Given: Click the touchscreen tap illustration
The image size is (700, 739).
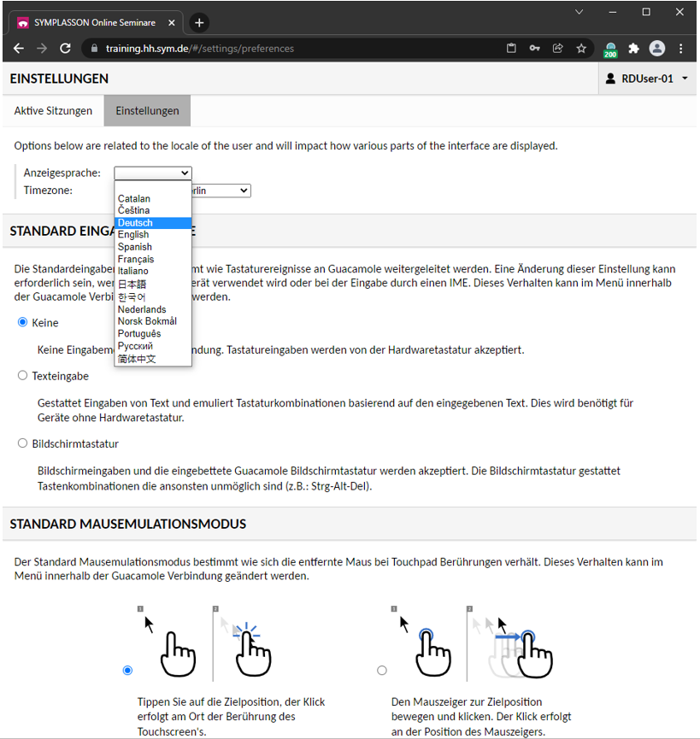Looking at the screenshot, I should point(204,642).
